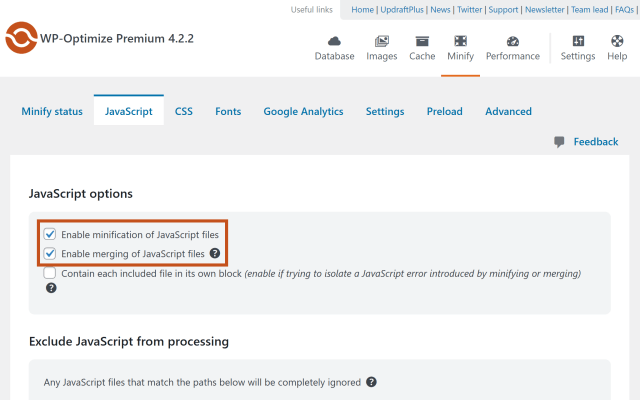Click the Feedback link text
Viewport: 640px width, 400px height.
point(596,142)
